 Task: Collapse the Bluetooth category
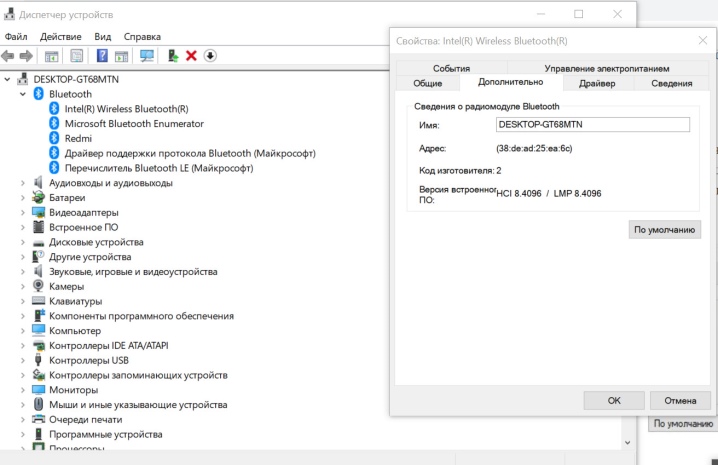point(22,94)
